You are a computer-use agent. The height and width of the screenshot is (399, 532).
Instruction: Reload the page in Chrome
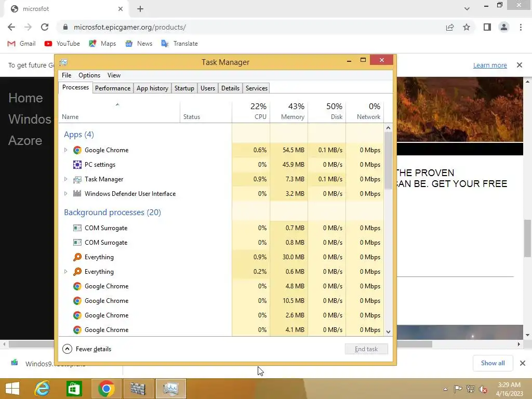pos(45,27)
